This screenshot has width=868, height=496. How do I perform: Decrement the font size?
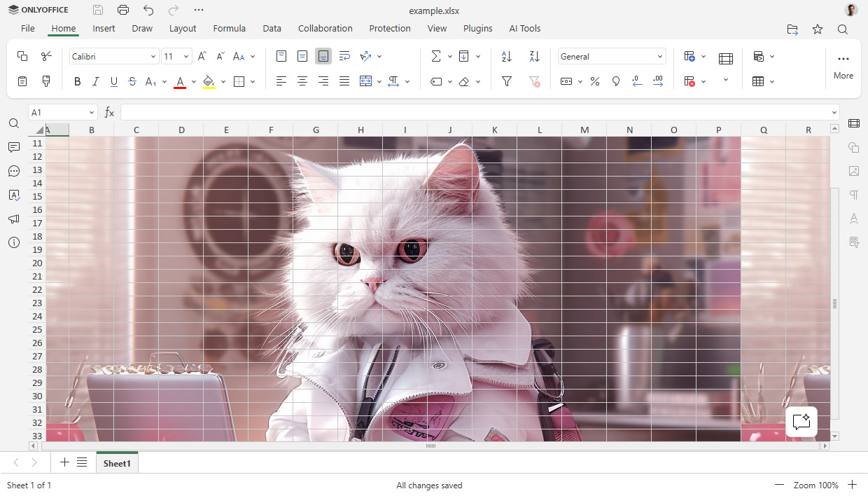(x=220, y=56)
